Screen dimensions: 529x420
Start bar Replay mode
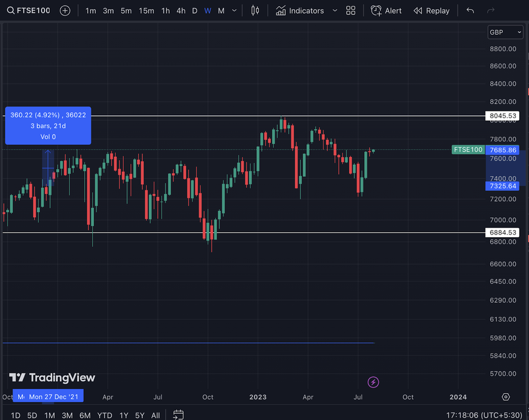pos(431,11)
